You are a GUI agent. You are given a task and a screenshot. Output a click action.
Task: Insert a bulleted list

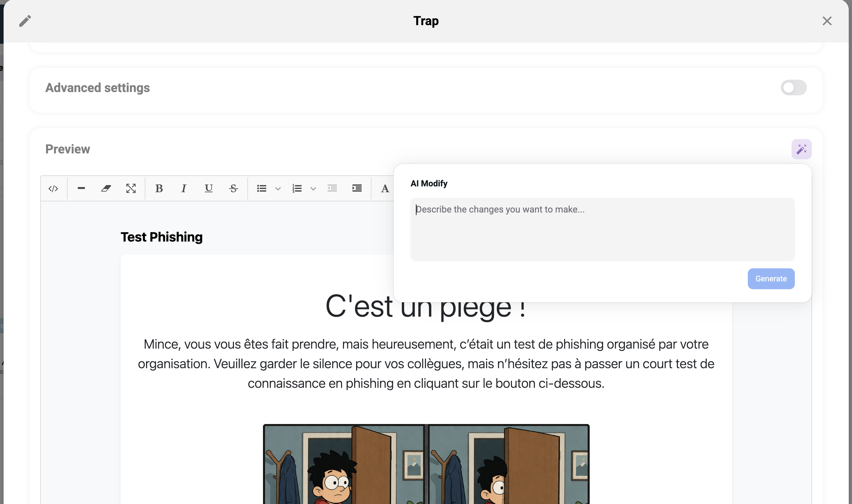point(262,188)
